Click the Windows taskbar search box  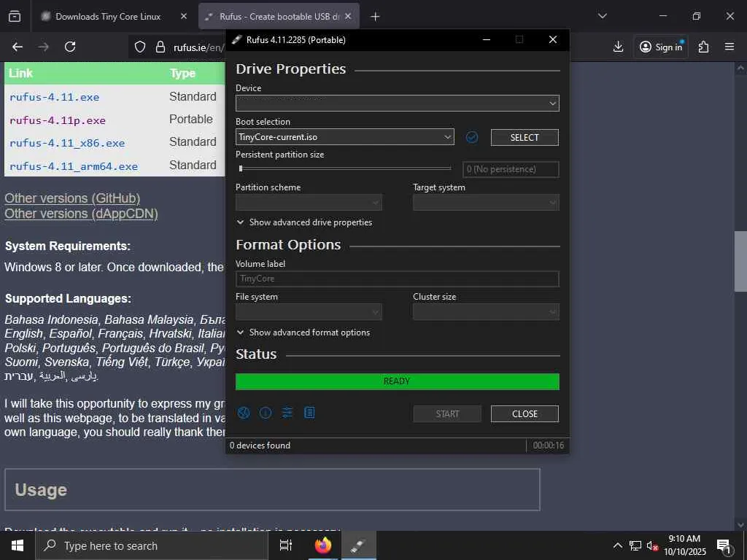(151, 545)
